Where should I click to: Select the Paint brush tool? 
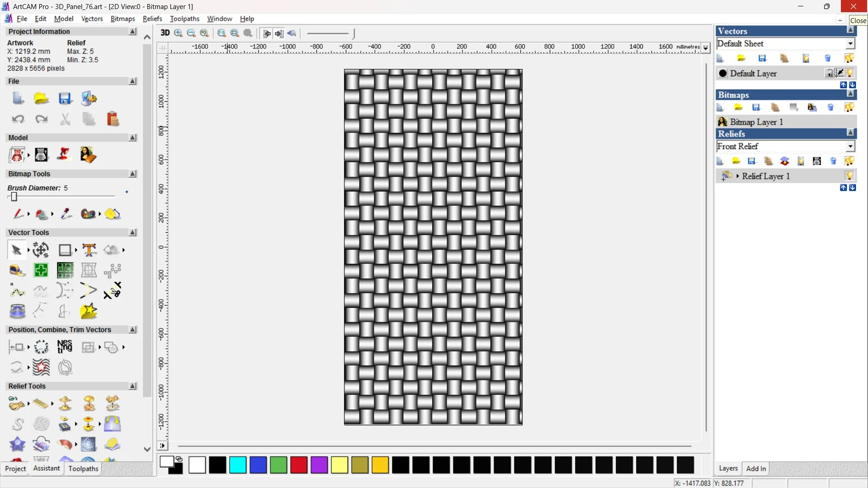coord(18,214)
